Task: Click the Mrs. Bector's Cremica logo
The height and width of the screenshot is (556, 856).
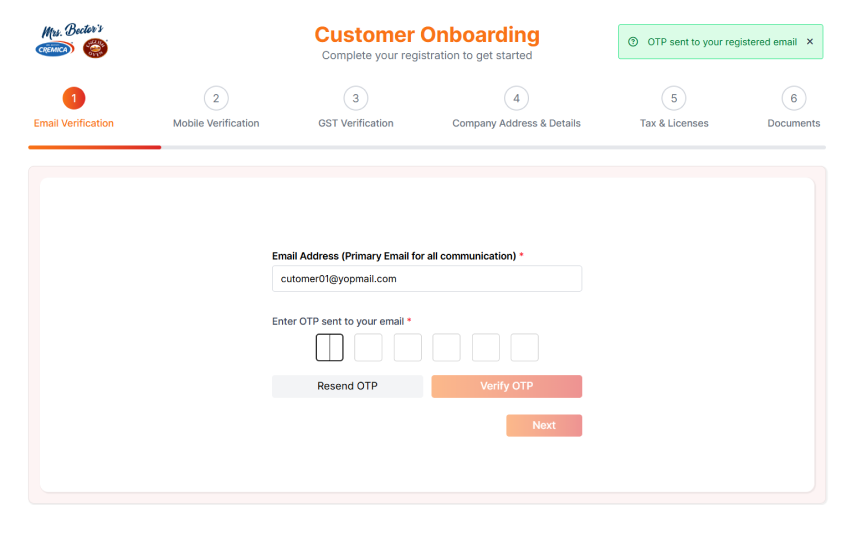Action: [57, 42]
